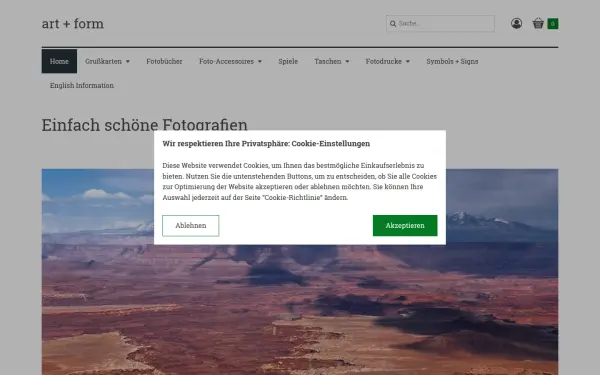The height and width of the screenshot is (375, 600).
Task: Expand the Fotodrucke dropdown arrow
Action: click(x=408, y=62)
